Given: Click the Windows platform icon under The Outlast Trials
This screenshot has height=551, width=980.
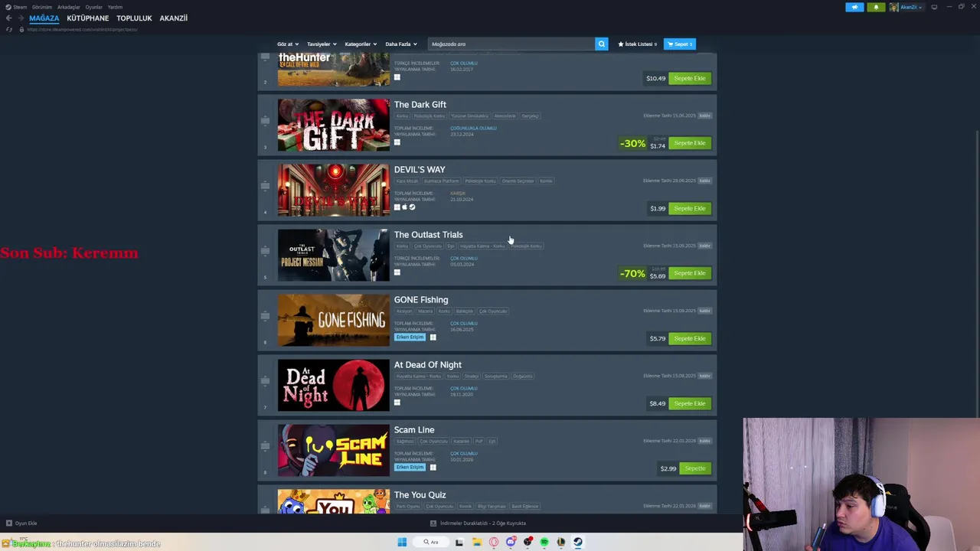Looking at the screenshot, I should click(x=397, y=272).
